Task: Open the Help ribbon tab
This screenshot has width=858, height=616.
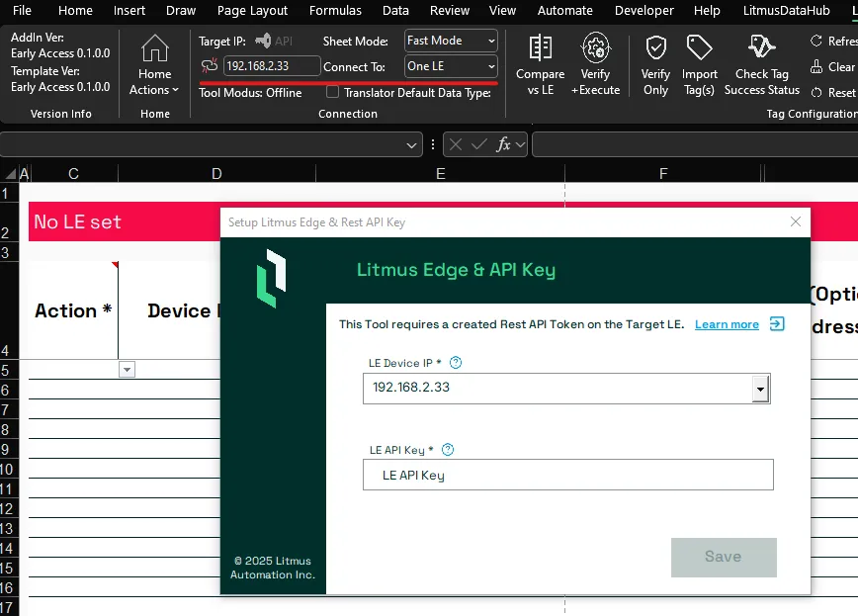Action: [707, 11]
